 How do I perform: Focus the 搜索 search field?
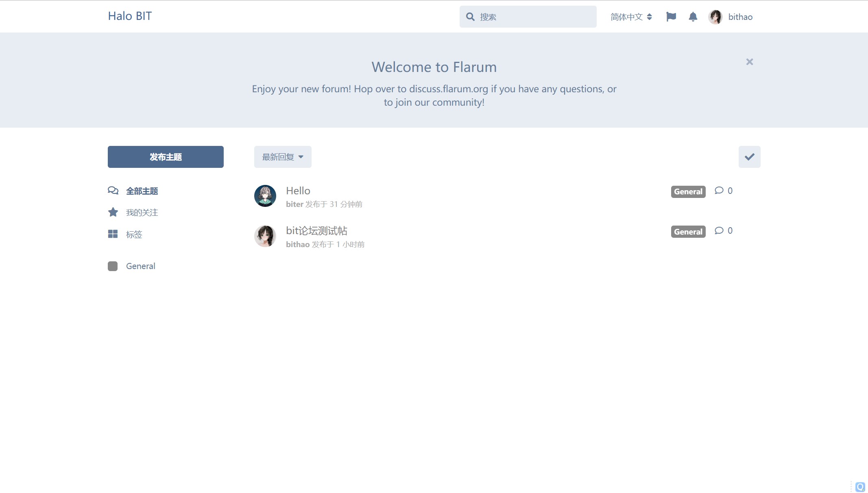[528, 17]
